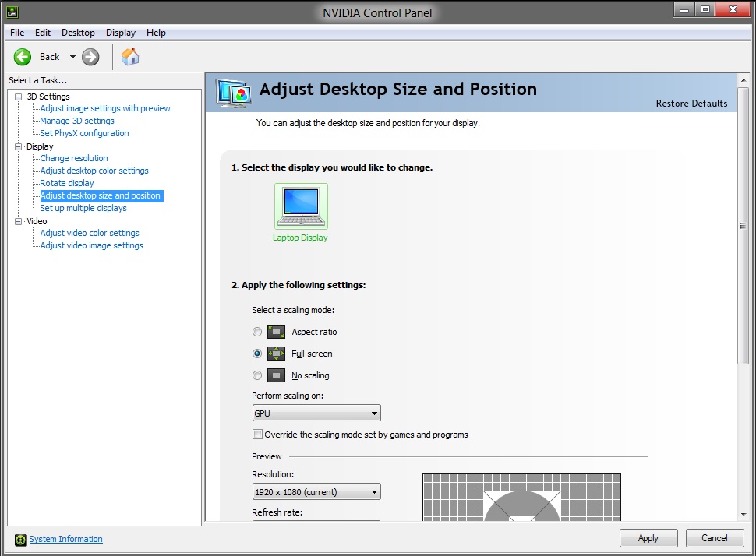The image size is (756, 556).
Task: Click the green Back arrow icon
Action: pyautogui.click(x=23, y=56)
